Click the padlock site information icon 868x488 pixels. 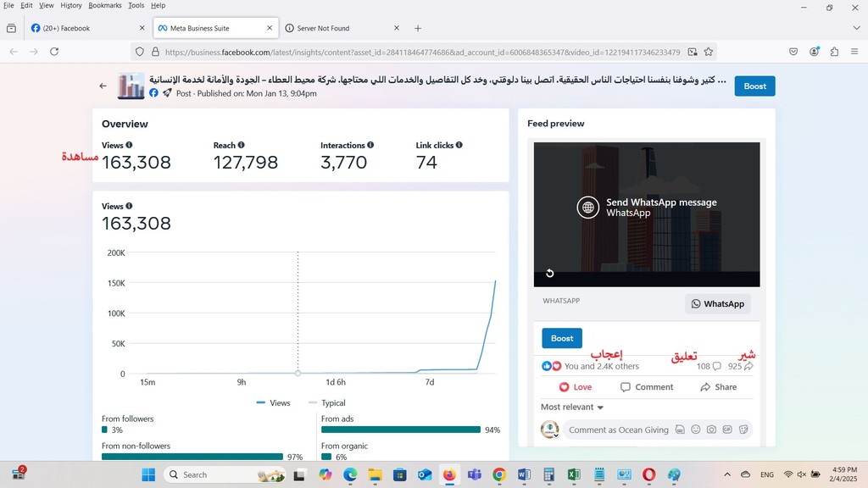click(x=156, y=52)
